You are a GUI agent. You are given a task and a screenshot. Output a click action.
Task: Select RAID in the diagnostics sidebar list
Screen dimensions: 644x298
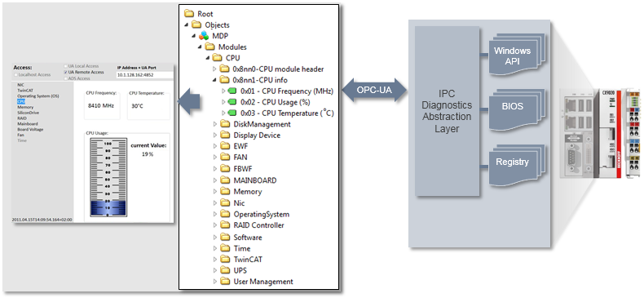point(22,118)
